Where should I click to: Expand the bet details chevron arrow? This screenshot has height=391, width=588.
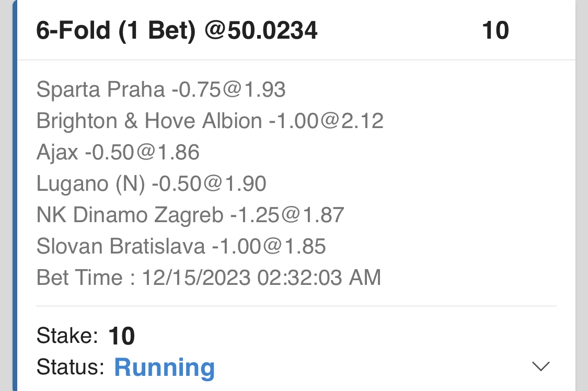click(x=540, y=366)
